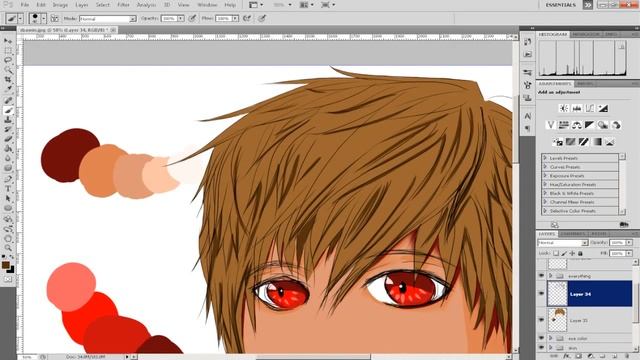Select the Eraser tool
640x360 pixels.
pos(8,139)
